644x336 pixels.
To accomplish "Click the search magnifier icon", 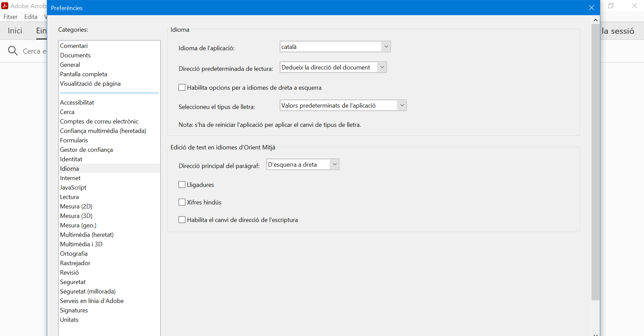I will 13,51.
